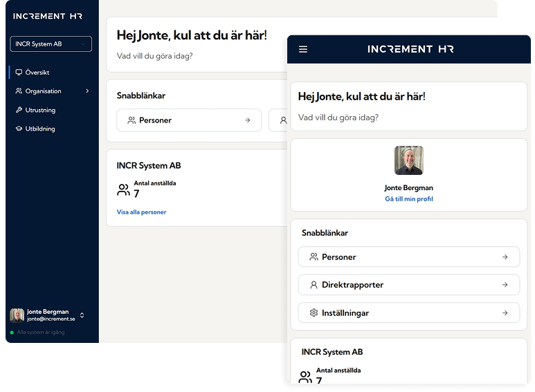Click the Utbildning graduation cap icon
This screenshot has height=392, width=535.
pyautogui.click(x=19, y=129)
